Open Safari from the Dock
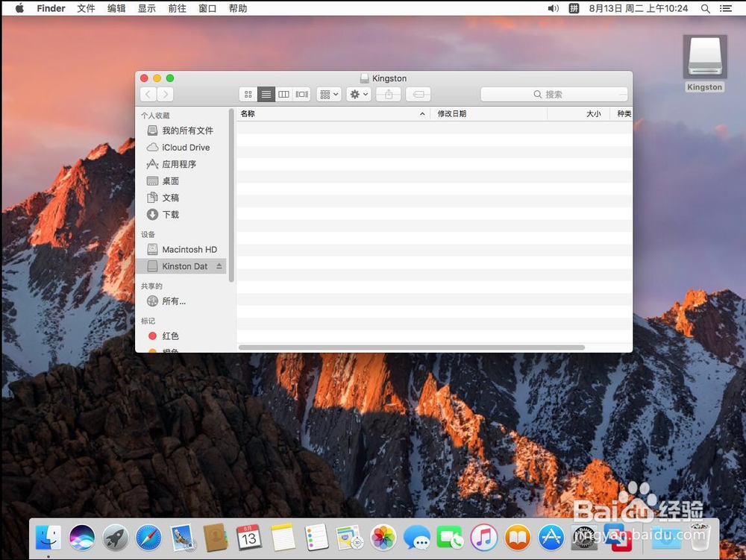 point(149,538)
